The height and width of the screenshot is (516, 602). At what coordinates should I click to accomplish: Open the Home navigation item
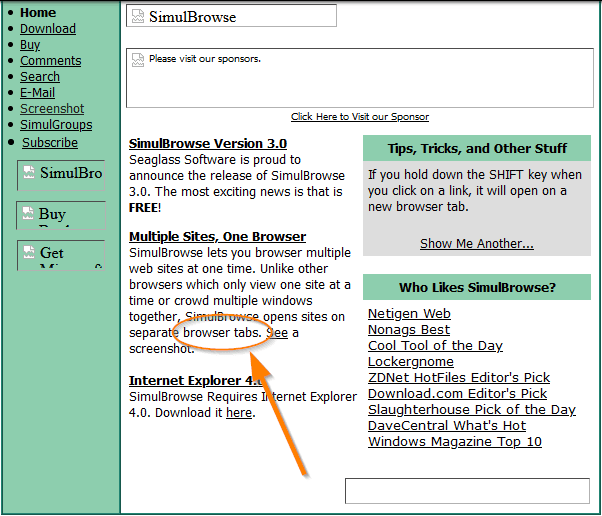click(38, 13)
